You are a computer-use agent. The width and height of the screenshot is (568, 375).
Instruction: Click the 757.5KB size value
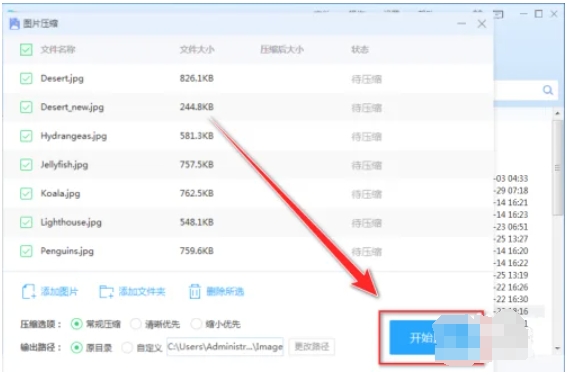click(197, 164)
